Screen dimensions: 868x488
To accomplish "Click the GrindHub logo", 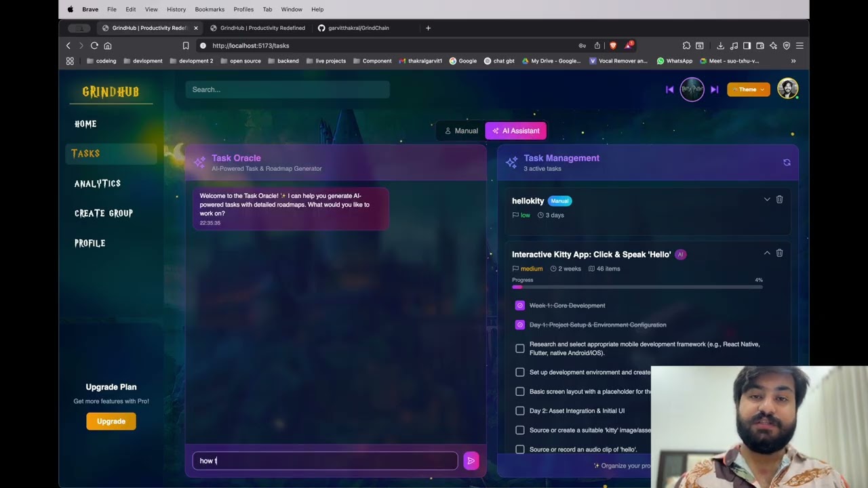I will tap(111, 91).
